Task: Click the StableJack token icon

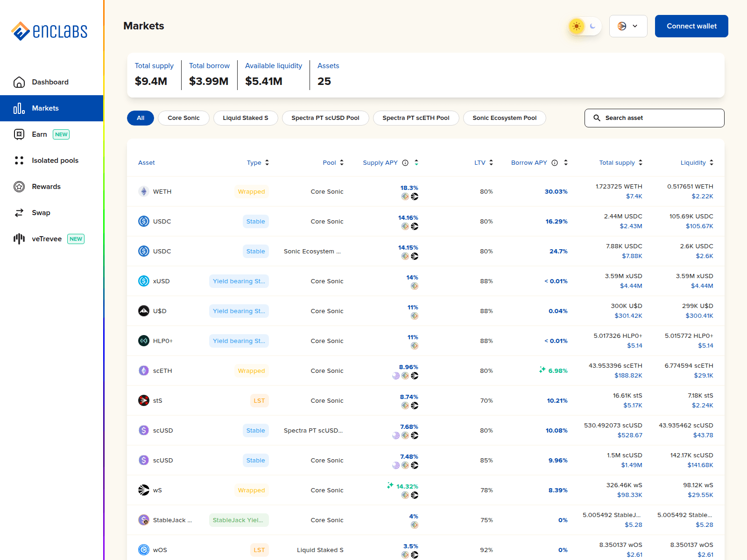Action: tap(144, 520)
